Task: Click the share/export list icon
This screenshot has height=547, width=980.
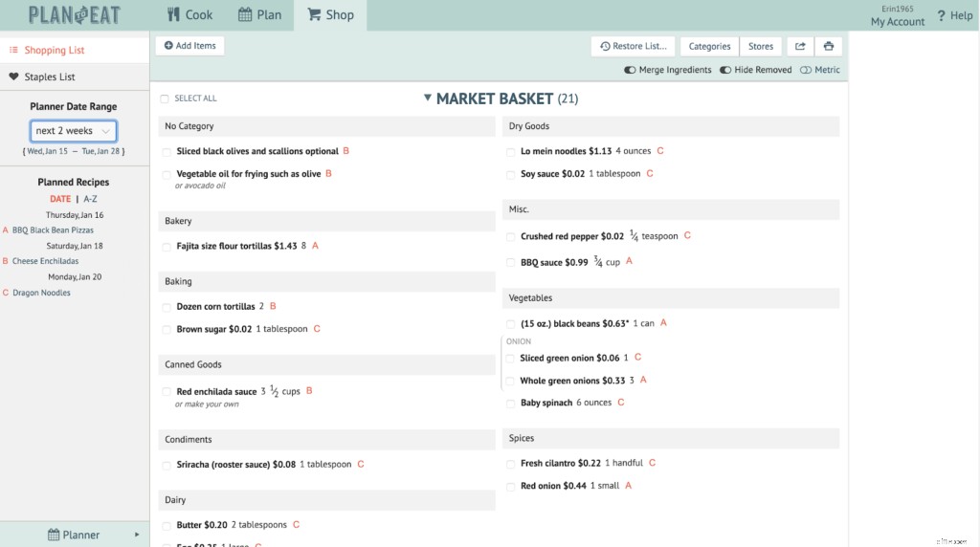Action: coord(800,46)
